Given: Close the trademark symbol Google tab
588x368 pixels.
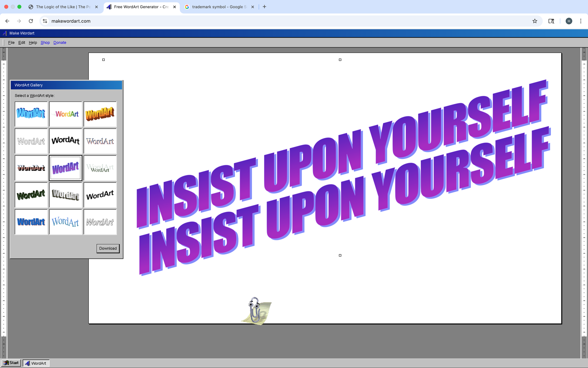Looking at the screenshot, I should (x=253, y=7).
